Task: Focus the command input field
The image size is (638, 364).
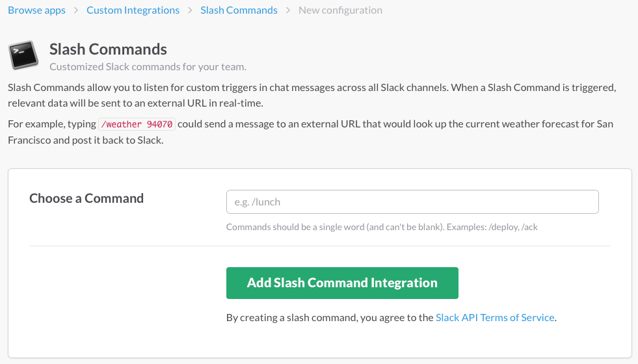Action: [x=412, y=202]
